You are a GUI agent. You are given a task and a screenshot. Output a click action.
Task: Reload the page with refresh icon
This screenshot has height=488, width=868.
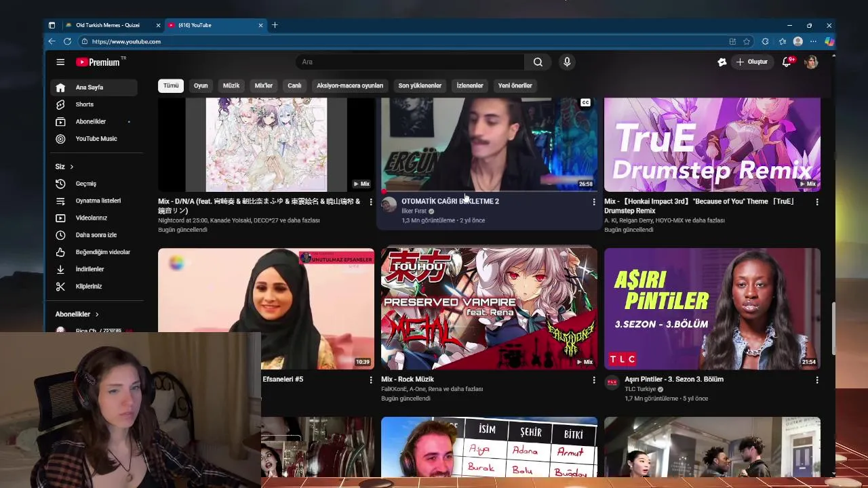(x=67, y=41)
